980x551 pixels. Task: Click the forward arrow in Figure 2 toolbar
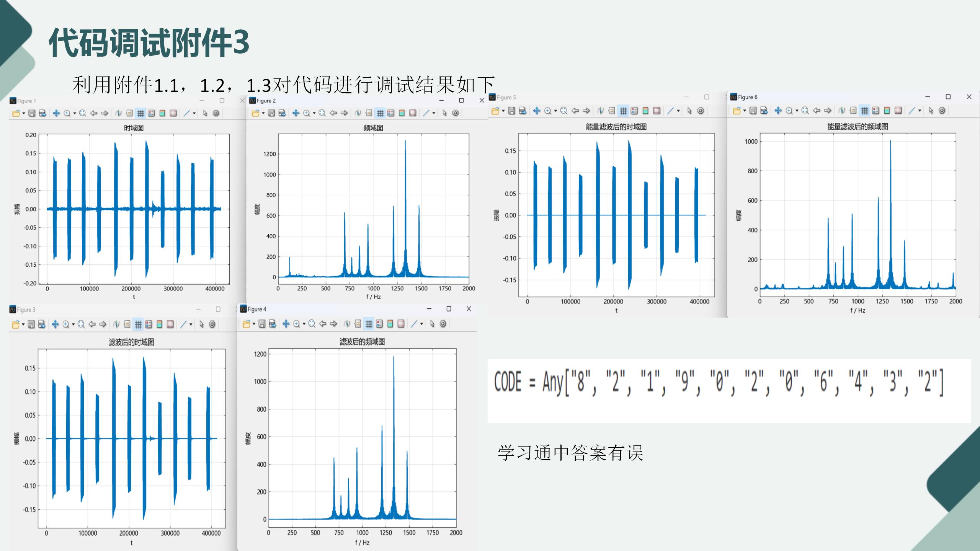pos(344,113)
